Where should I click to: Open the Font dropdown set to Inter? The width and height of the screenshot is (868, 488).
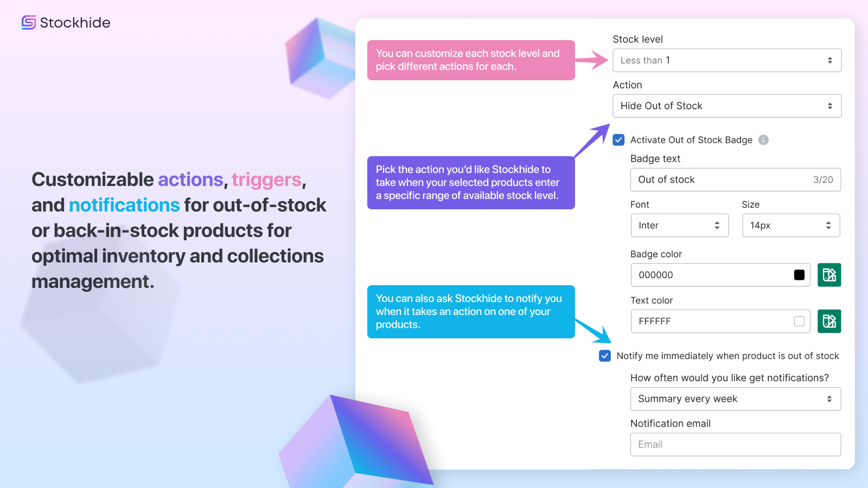coord(680,225)
